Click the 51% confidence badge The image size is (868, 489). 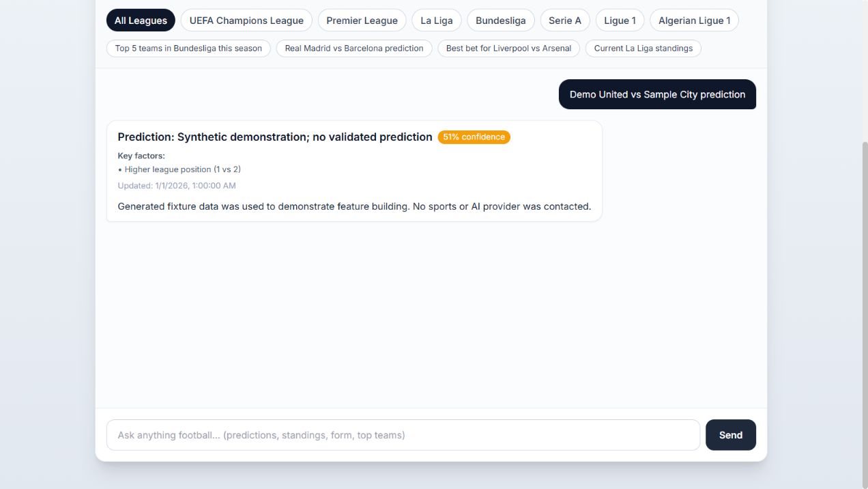coord(474,137)
